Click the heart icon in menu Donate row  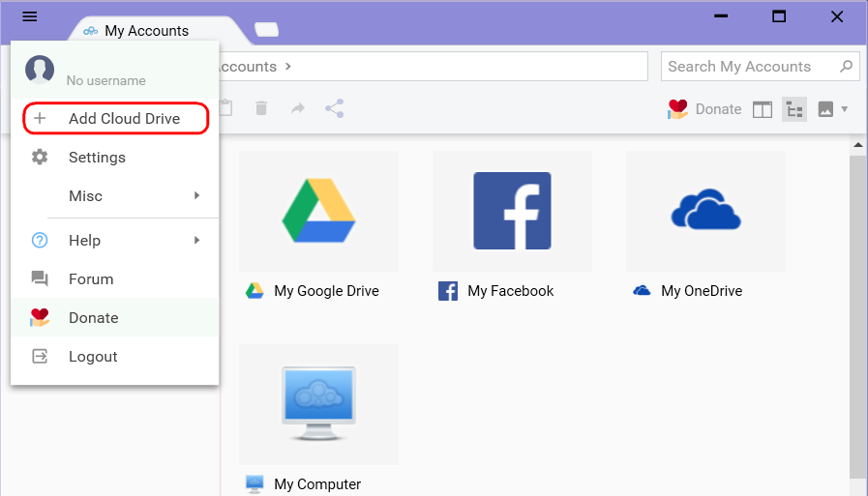[x=40, y=317]
